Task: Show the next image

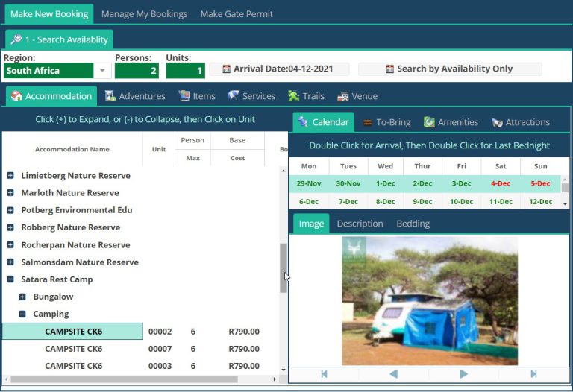Action: point(463,374)
